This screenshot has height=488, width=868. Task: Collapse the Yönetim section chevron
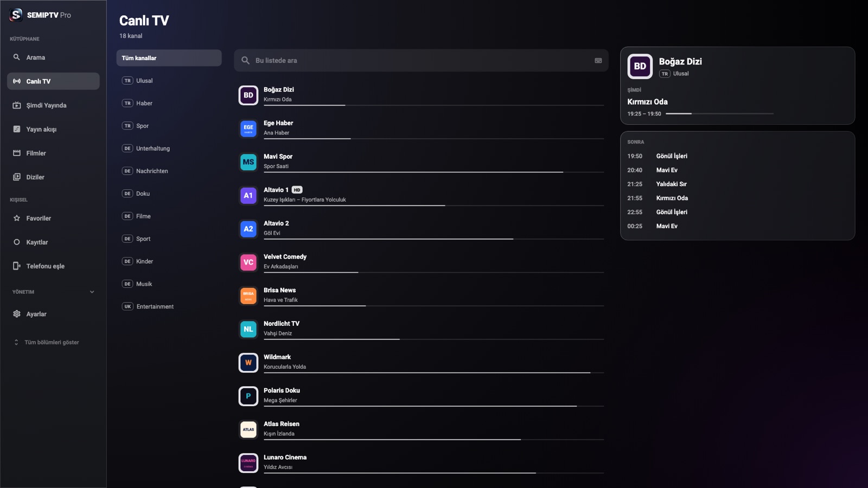pos(92,292)
